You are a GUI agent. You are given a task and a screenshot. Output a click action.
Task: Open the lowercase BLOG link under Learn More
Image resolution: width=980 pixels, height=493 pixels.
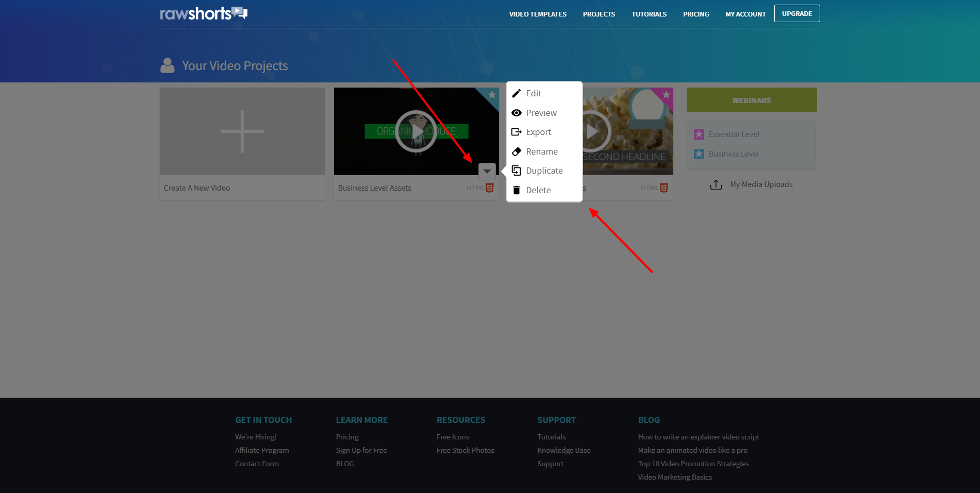345,464
